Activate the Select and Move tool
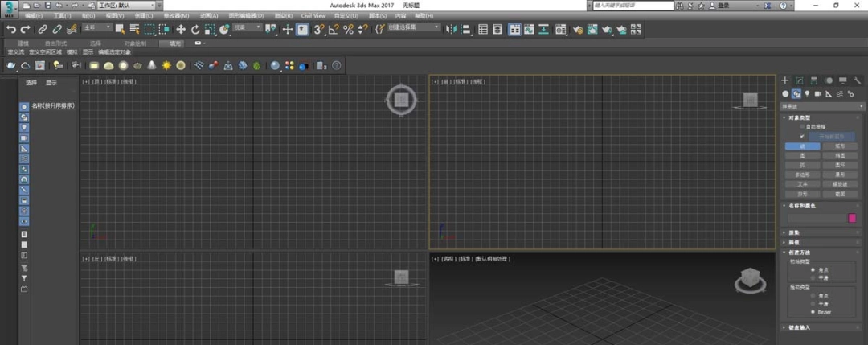The height and width of the screenshot is (345, 868). click(181, 29)
